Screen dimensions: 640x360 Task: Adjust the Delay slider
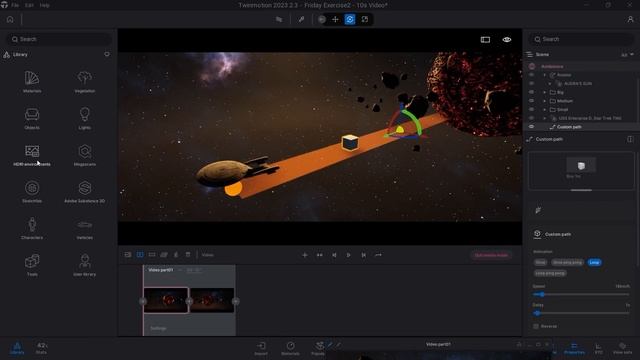[x=581, y=313]
